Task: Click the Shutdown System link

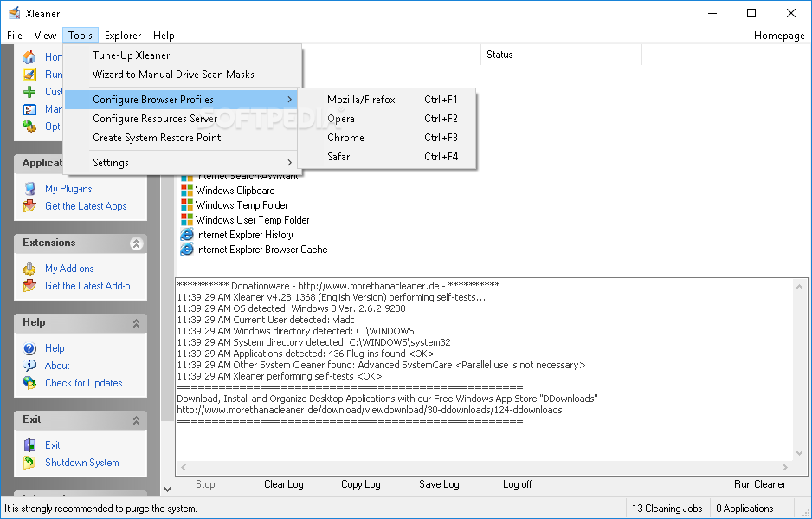Action: click(82, 462)
